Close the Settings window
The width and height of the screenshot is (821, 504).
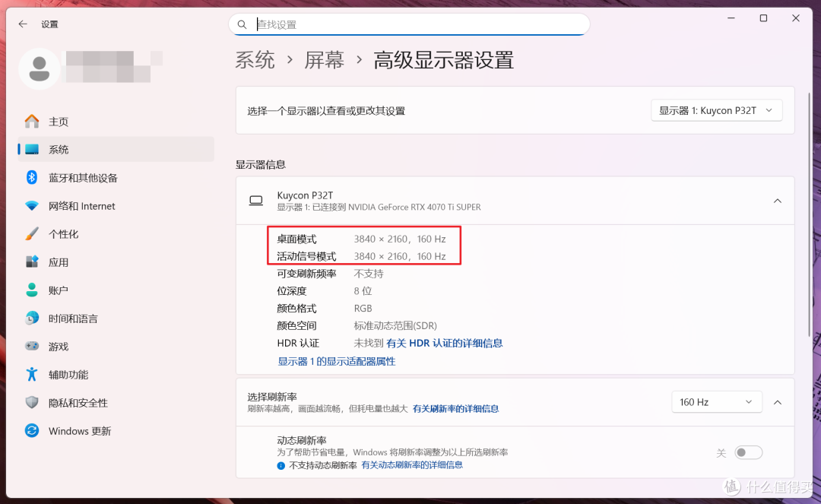(796, 18)
